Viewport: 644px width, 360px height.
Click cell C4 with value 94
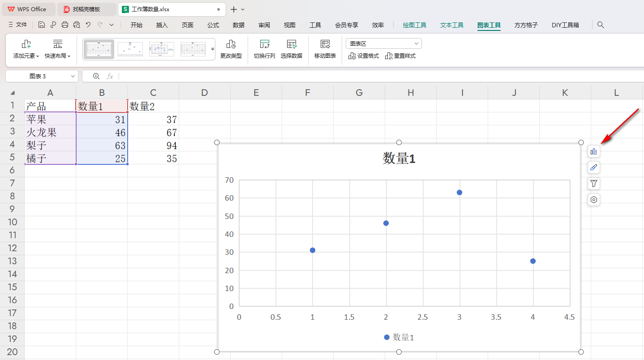click(x=153, y=146)
